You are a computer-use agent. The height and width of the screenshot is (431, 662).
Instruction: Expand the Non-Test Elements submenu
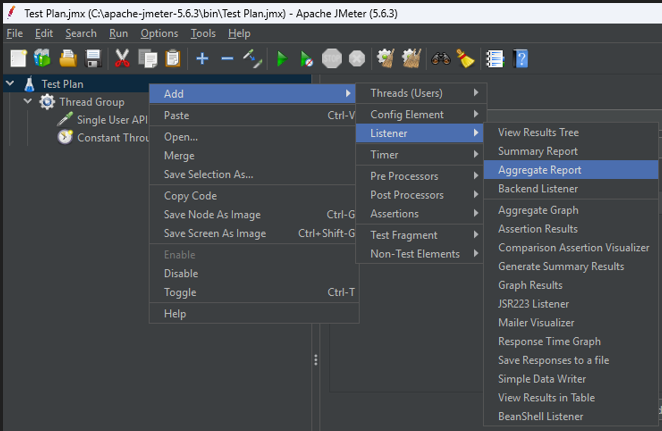(420, 254)
